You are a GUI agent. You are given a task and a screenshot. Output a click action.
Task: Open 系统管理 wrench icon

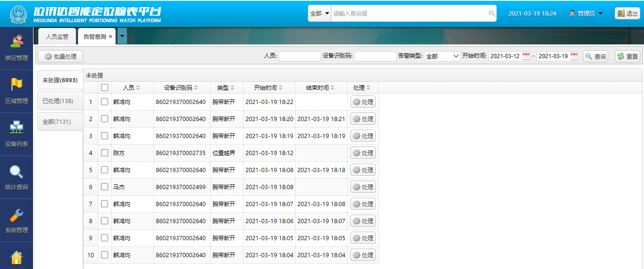coord(17,215)
